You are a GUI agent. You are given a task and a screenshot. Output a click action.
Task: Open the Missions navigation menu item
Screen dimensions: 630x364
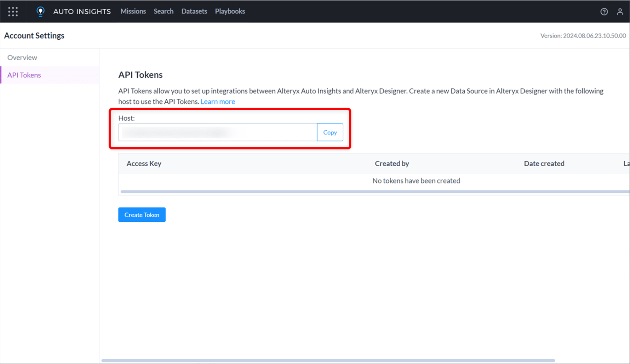pyautogui.click(x=133, y=11)
